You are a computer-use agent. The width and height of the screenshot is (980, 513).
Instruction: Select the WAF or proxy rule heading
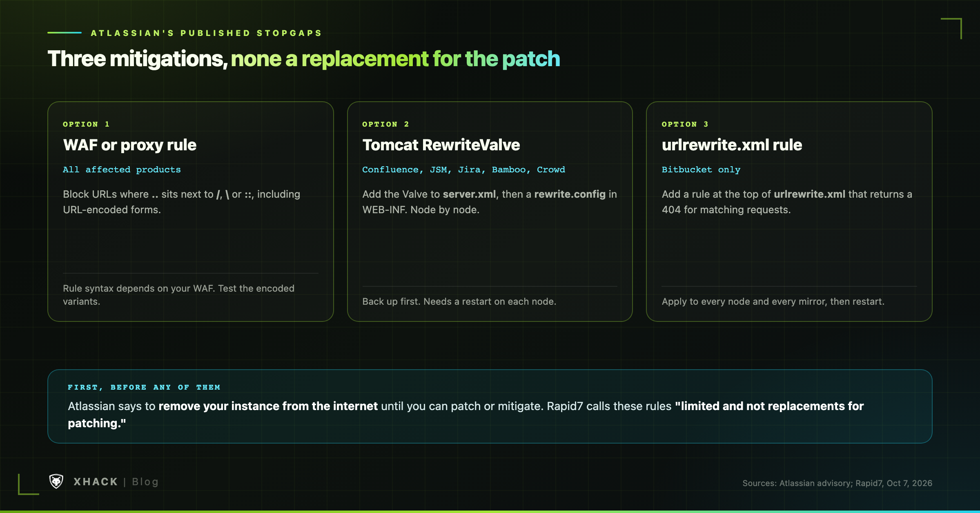coord(130,145)
